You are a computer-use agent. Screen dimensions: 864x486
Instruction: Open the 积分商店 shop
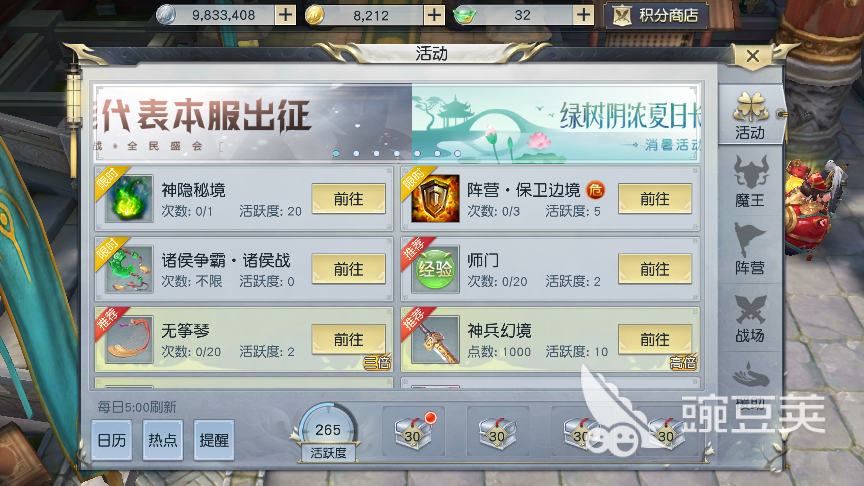[x=656, y=15]
